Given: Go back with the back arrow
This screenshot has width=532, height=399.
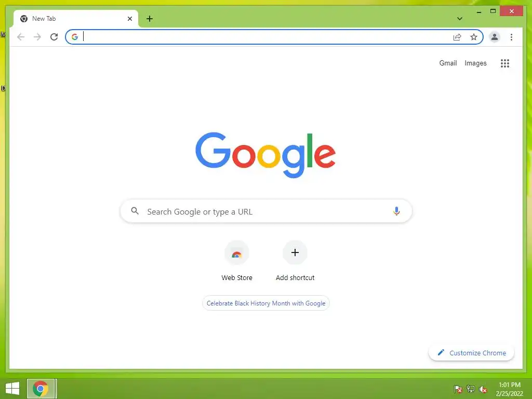Looking at the screenshot, I should [x=21, y=37].
